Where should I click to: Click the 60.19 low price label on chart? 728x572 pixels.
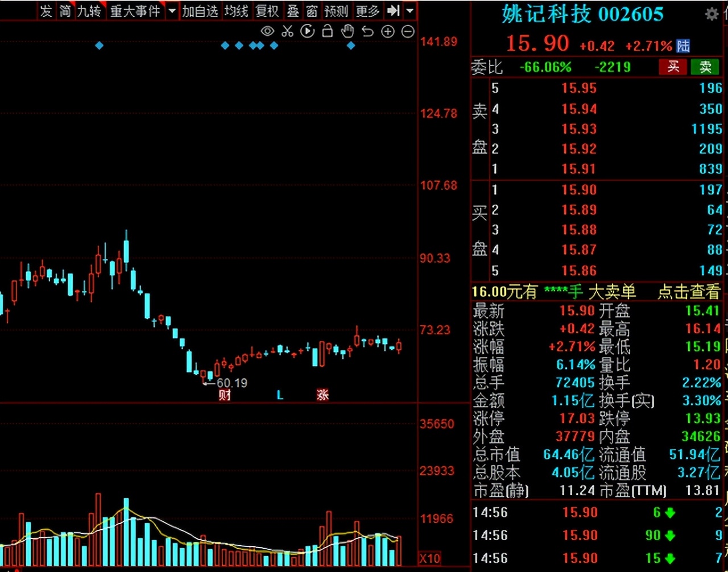click(x=231, y=383)
